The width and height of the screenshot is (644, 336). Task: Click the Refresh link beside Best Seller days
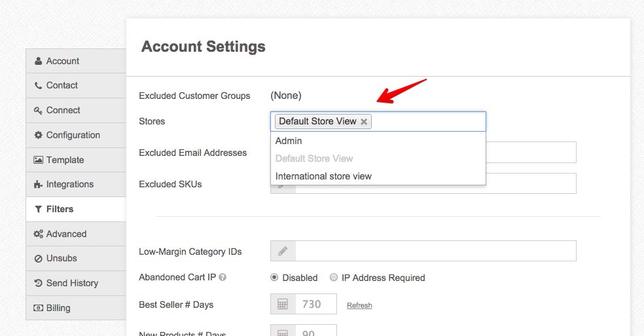359,306
